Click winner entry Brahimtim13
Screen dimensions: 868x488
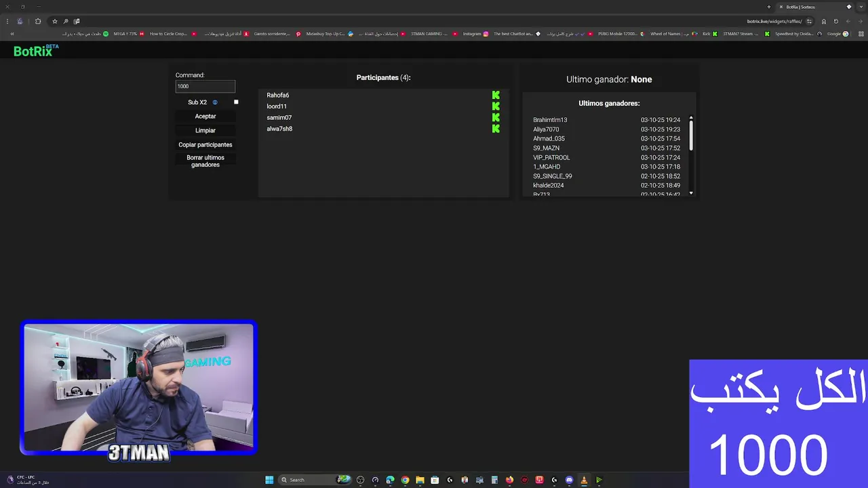550,120
